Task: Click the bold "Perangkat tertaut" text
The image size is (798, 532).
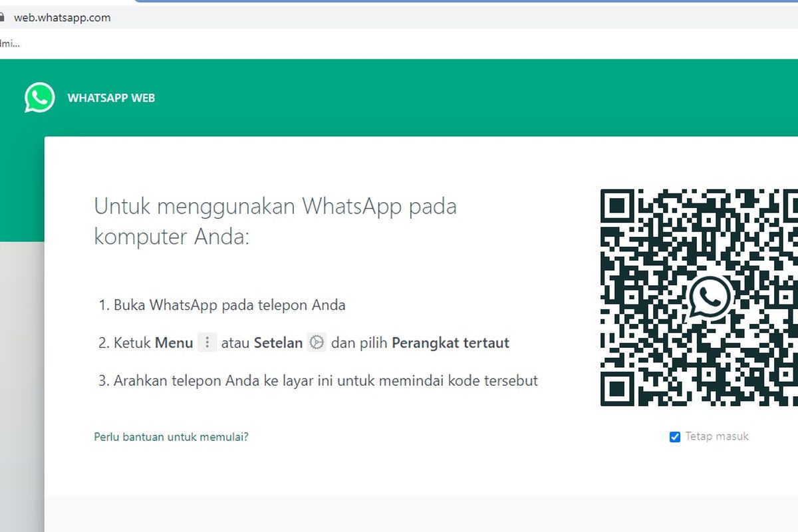Action: click(450, 343)
